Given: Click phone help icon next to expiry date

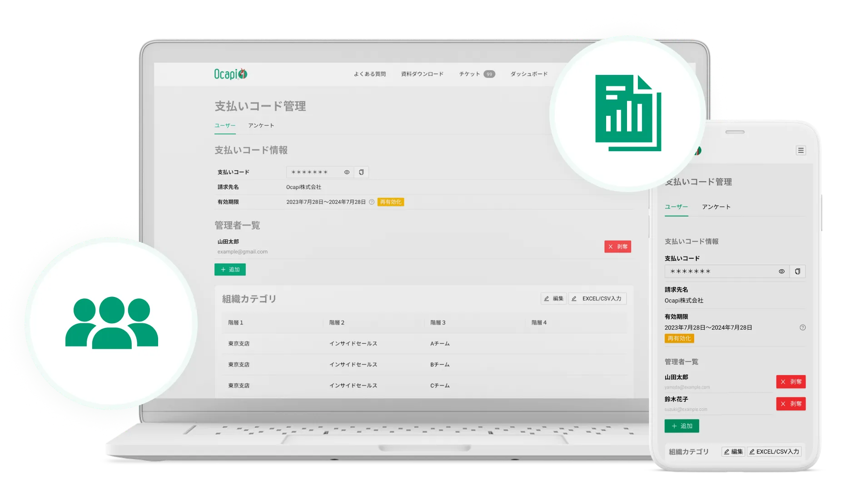Looking at the screenshot, I should (802, 327).
